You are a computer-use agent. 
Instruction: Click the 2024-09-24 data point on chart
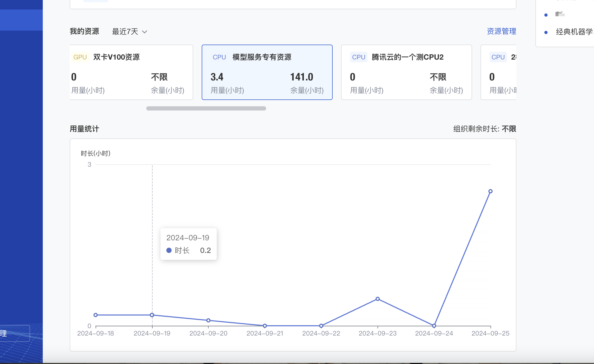pos(434,326)
